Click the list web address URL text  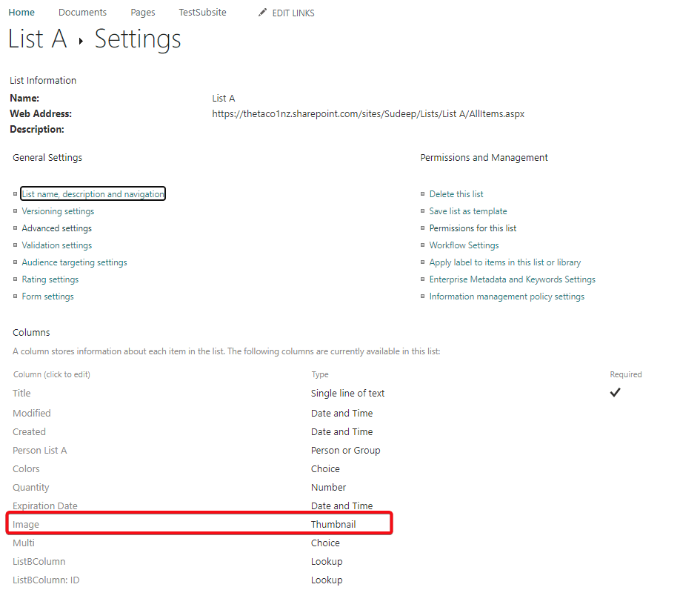point(368,114)
